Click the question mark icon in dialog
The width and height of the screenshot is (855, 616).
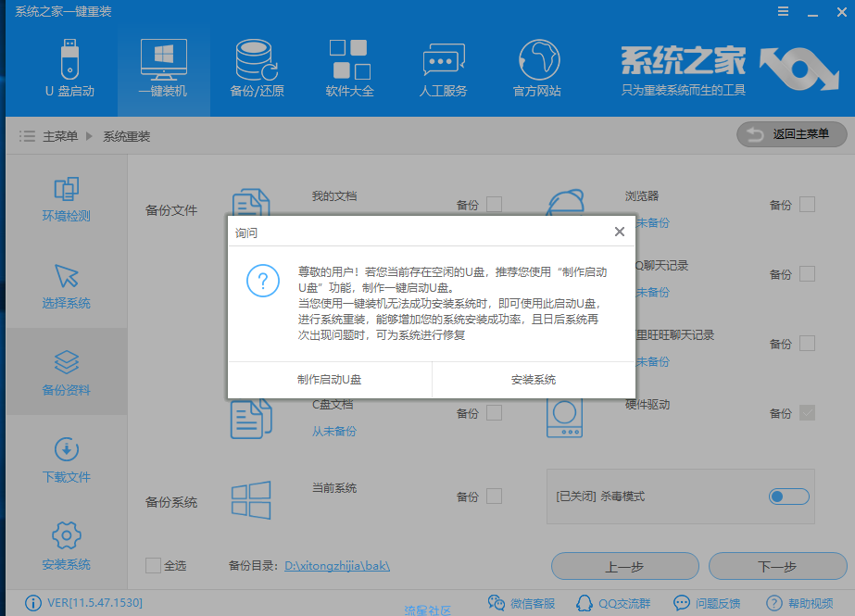click(263, 281)
